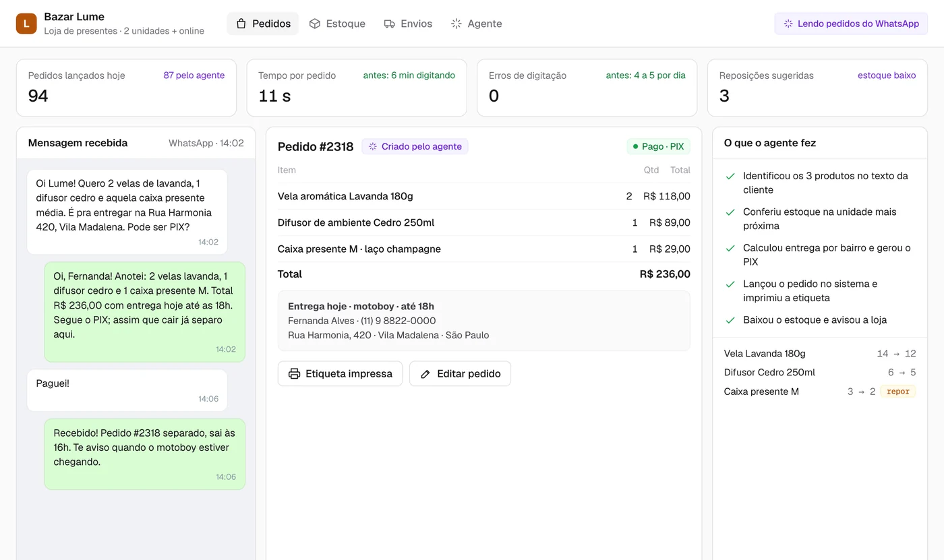Click the pencil icon on Editar pedido
The image size is (944, 560).
[425, 373]
